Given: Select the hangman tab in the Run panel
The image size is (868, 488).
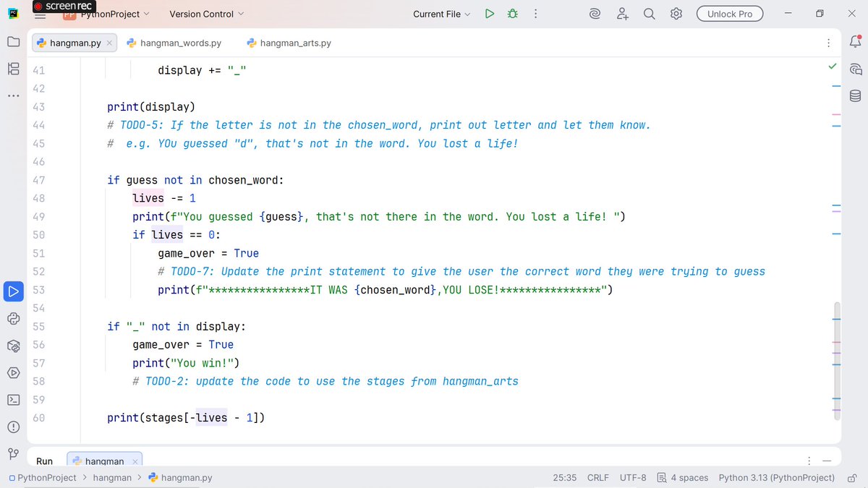Looking at the screenshot, I should 104,461.
